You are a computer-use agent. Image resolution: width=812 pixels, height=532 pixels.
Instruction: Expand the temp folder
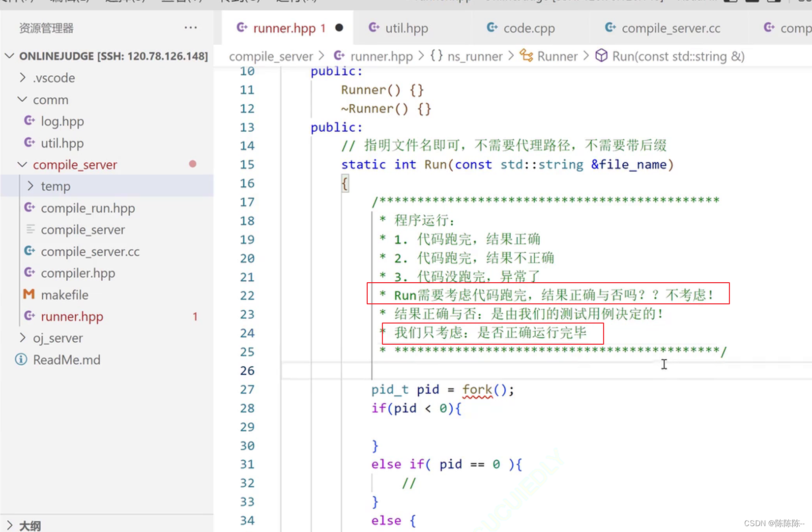(x=30, y=186)
